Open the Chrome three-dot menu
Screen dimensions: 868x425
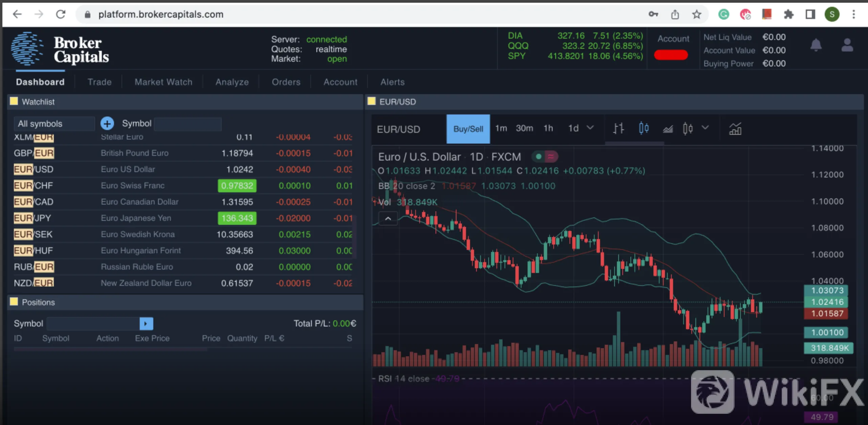click(854, 14)
